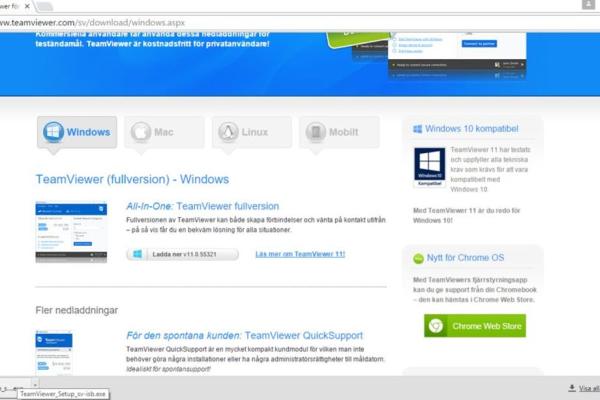Image resolution: width=600 pixels, height=400 pixels.
Task: Open TeamViewer QuickSupport heading link
Action: click(x=244, y=336)
